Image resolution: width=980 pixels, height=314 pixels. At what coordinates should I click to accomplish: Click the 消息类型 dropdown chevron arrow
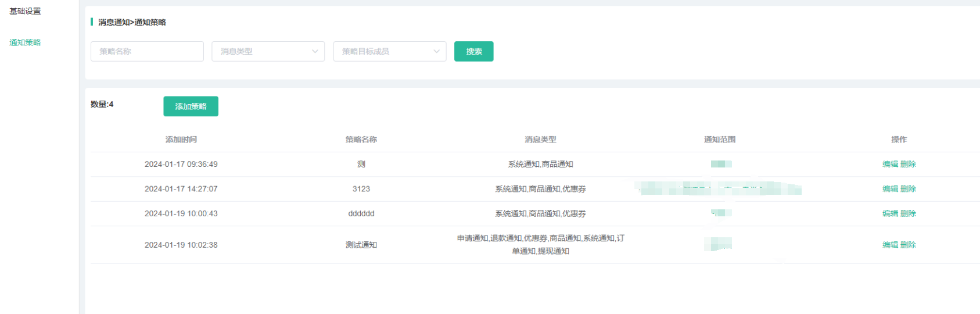(x=315, y=51)
